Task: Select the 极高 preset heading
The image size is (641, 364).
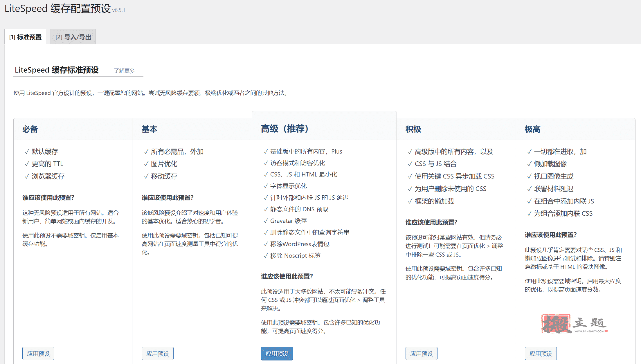Action: point(533,129)
